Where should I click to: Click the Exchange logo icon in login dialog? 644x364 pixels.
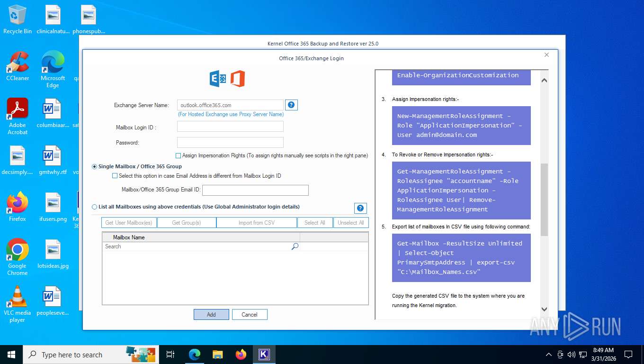[218, 79]
